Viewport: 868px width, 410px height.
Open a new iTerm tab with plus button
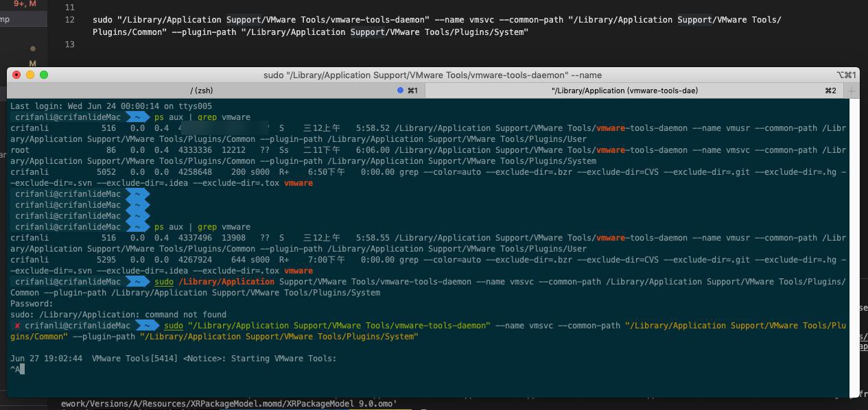pyautogui.click(x=852, y=91)
